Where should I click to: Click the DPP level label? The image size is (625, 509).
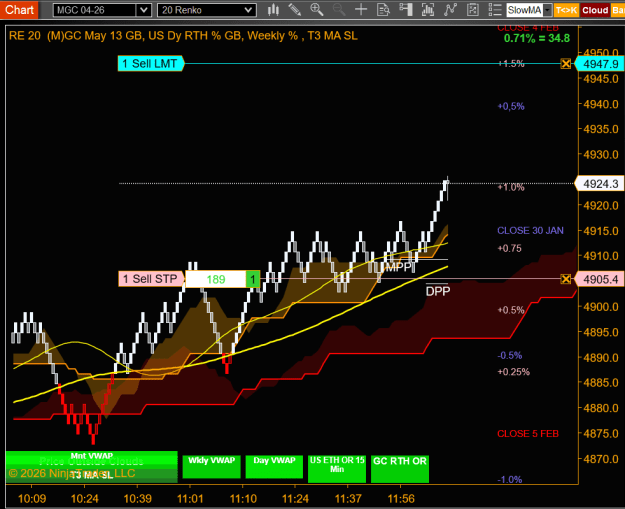438,291
